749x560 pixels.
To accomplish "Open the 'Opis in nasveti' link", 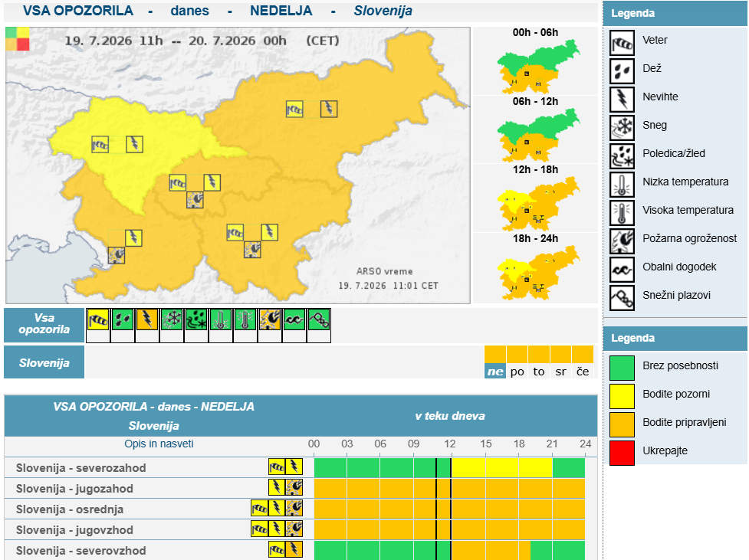I will point(159,444).
